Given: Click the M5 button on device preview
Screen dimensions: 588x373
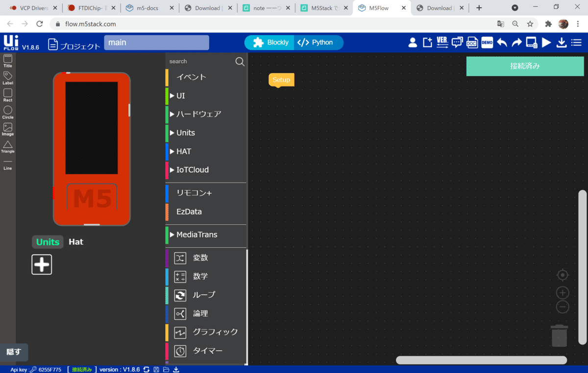Looking at the screenshot, I should pos(92,198).
